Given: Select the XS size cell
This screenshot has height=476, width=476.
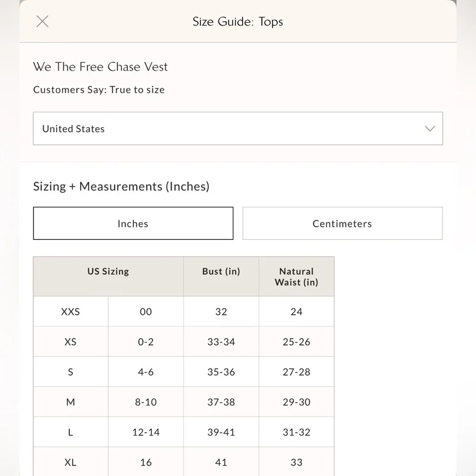Looking at the screenshot, I should [x=70, y=342].
